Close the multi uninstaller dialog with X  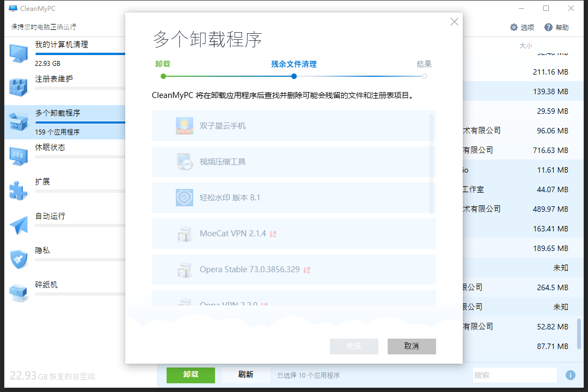click(x=454, y=22)
